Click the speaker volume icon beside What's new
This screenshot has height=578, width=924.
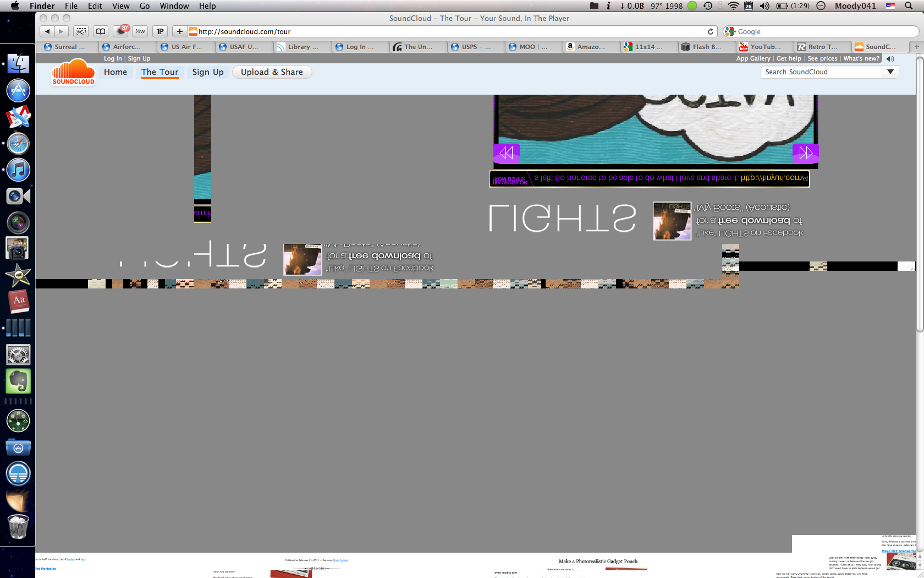tap(890, 58)
